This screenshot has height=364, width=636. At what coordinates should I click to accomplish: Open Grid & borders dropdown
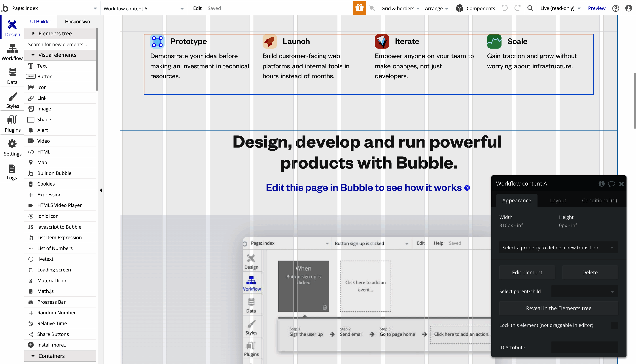(400, 8)
